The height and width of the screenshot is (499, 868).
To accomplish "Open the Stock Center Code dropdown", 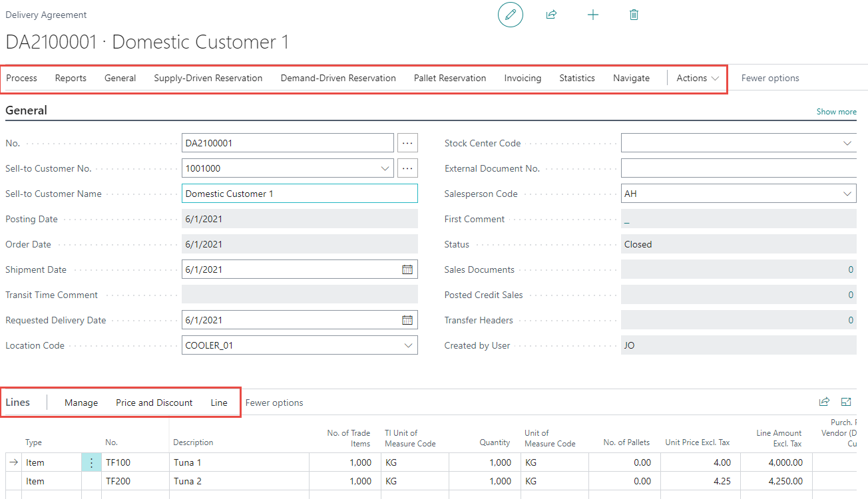I will (x=847, y=143).
